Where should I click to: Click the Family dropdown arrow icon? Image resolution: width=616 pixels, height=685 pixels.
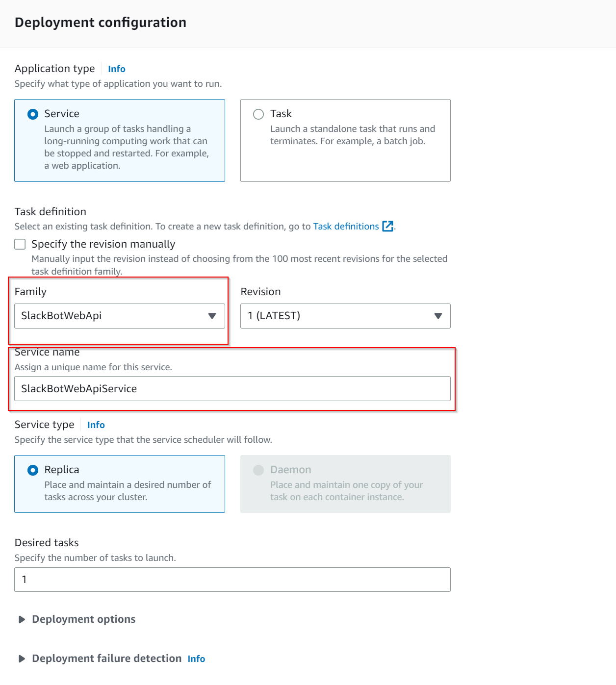point(213,316)
